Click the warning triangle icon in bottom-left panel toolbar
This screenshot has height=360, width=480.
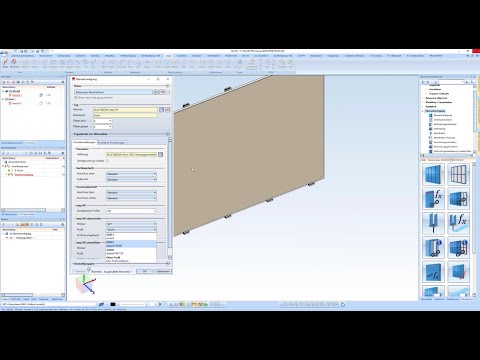5,225
